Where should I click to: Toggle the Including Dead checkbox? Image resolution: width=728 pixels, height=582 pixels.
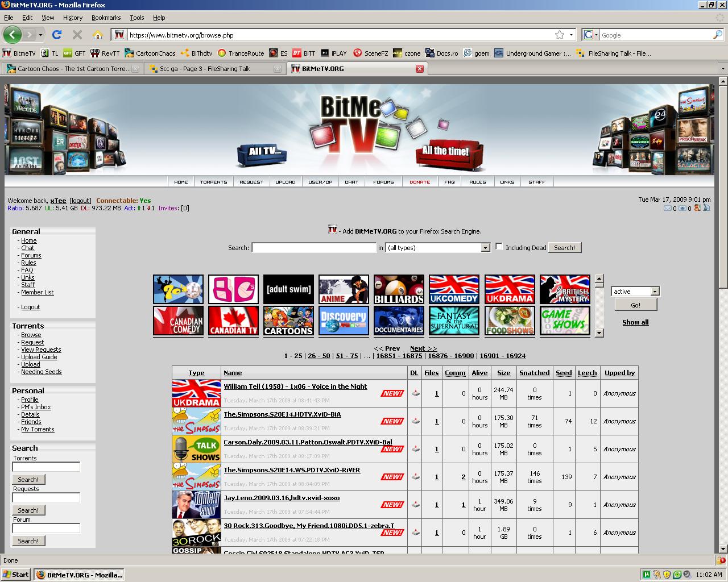[499, 247]
